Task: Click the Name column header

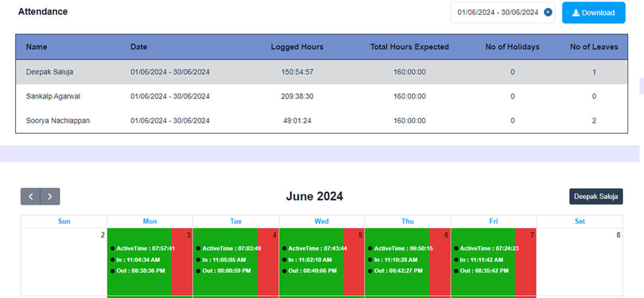Action: pos(36,47)
